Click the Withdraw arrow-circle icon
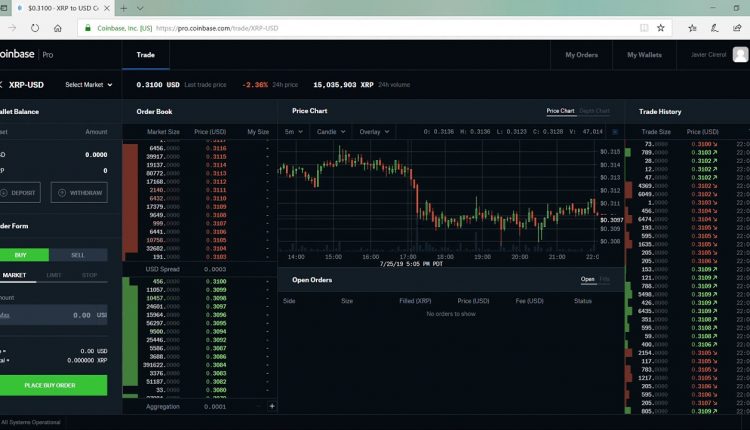750x430 pixels. click(62, 193)
